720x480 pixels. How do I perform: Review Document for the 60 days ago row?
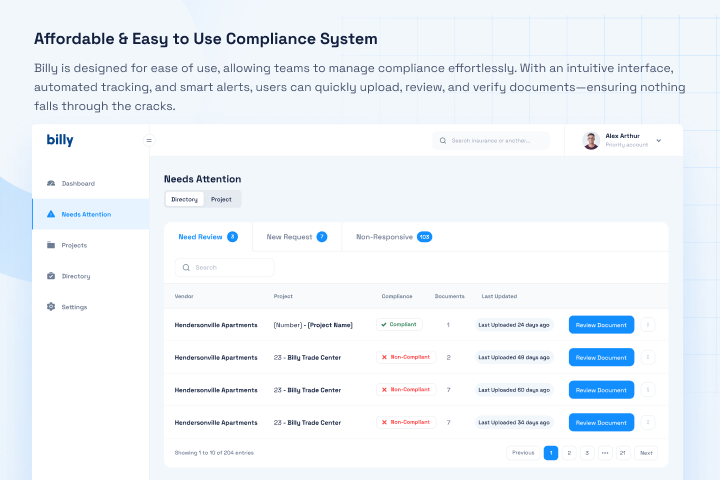pos(601,390)
